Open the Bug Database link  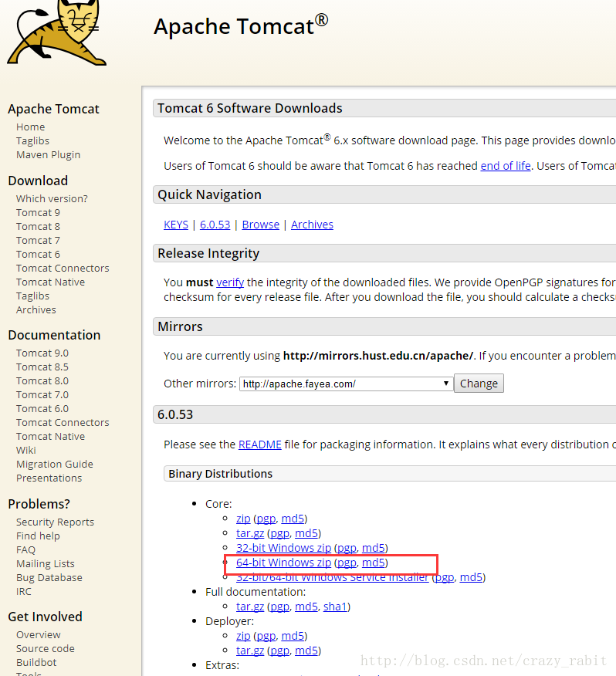tap(49, 578)
